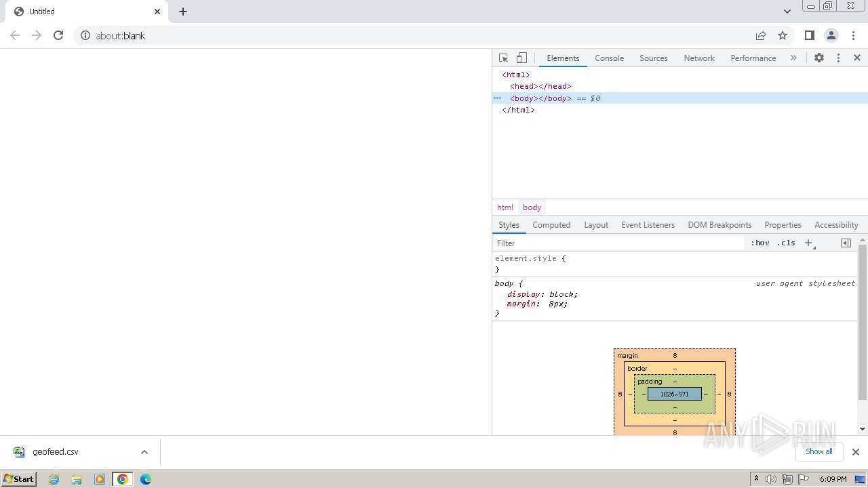Open the Event Listeners tab
The width and height of the screenshot is (868, 488).
pos(648,225)
